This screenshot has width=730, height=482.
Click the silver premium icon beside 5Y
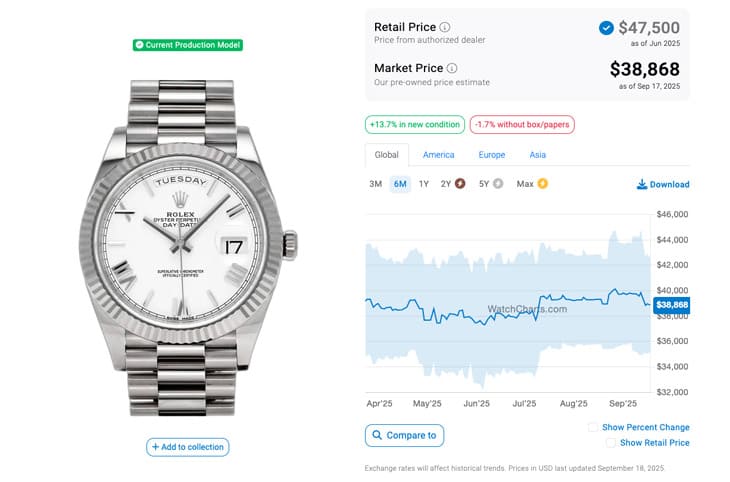[499, 184]
